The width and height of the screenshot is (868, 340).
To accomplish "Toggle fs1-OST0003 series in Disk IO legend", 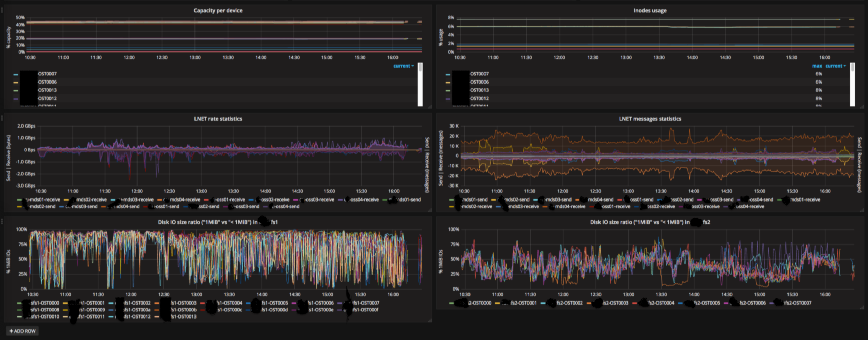I will click(183, 303).
